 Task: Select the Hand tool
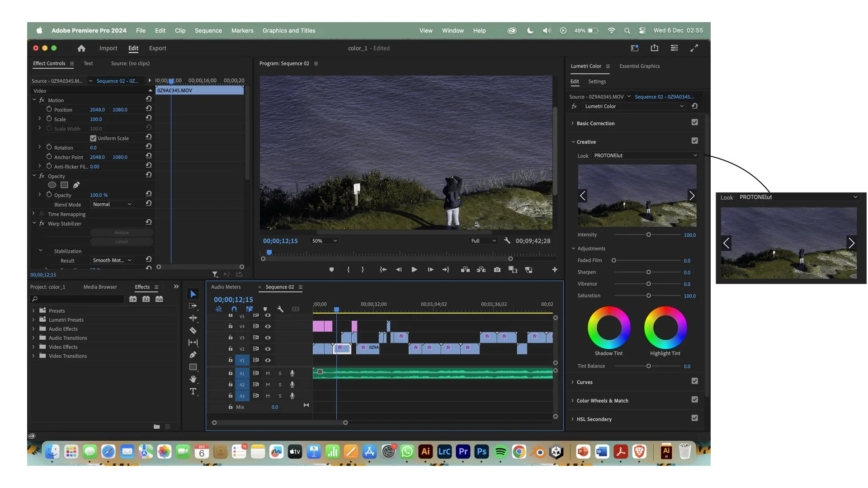[193, 379]
